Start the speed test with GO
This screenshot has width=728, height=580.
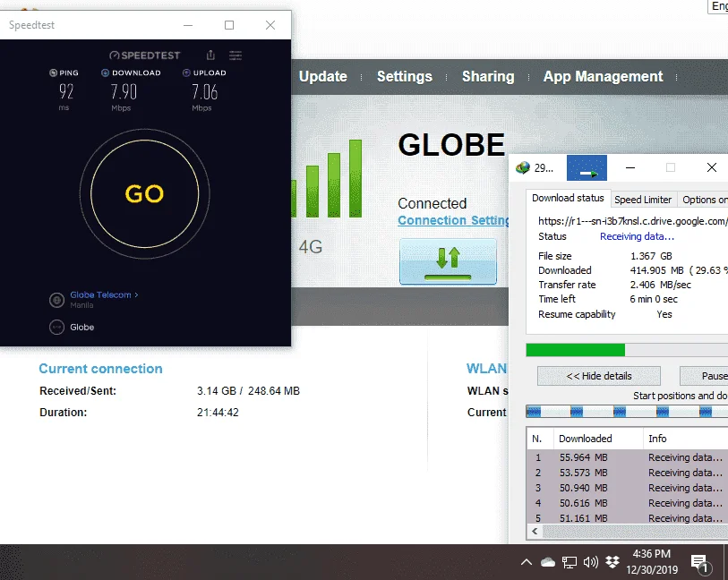[144, 193]
